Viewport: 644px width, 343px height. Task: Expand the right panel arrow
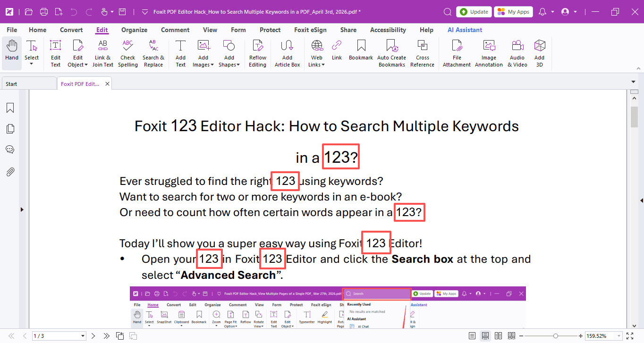pos(641,201)
